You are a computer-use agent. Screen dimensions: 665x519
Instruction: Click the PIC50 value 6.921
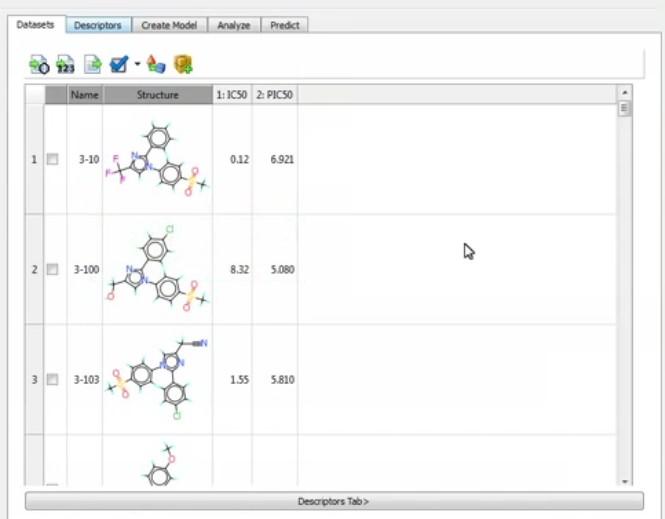282,159
